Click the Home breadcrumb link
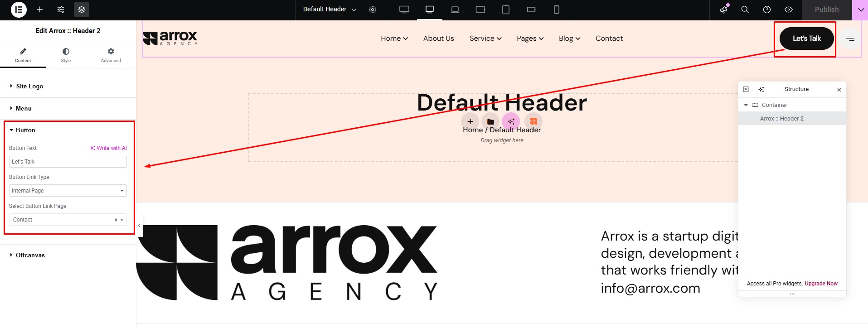 point(473,130)
